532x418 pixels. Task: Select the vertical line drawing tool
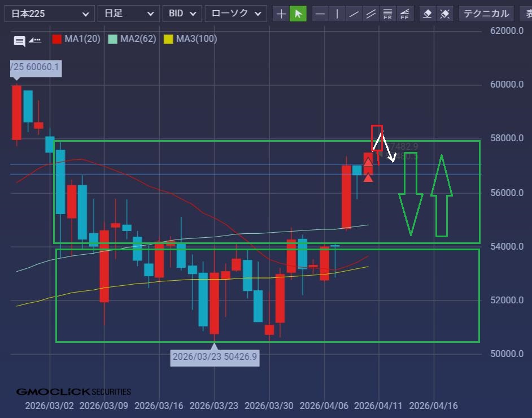click(337, 14)
